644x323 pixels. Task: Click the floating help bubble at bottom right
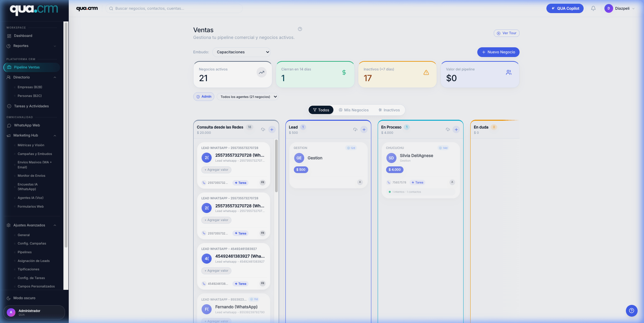[632, 311]
